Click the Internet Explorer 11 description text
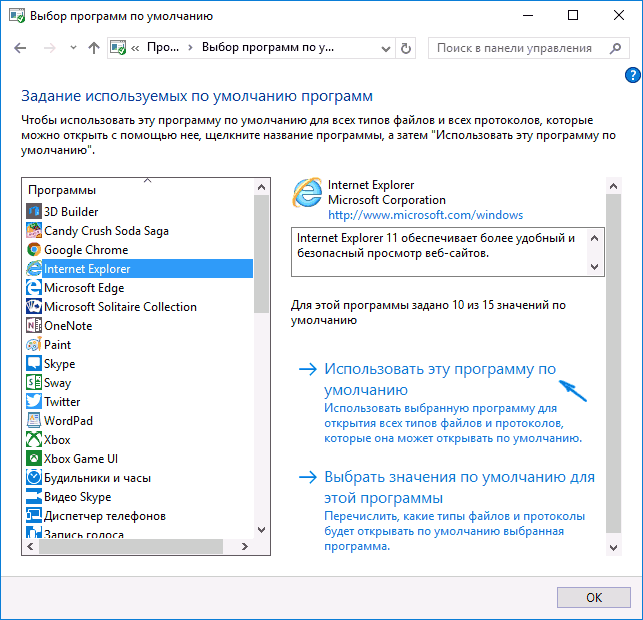The width and height of the screenshot is (643, 620). pos(436,245)
